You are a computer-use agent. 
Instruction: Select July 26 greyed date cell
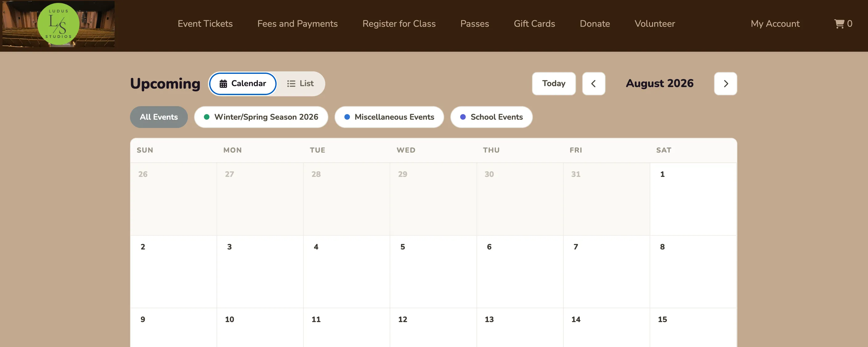pos(173,199)
